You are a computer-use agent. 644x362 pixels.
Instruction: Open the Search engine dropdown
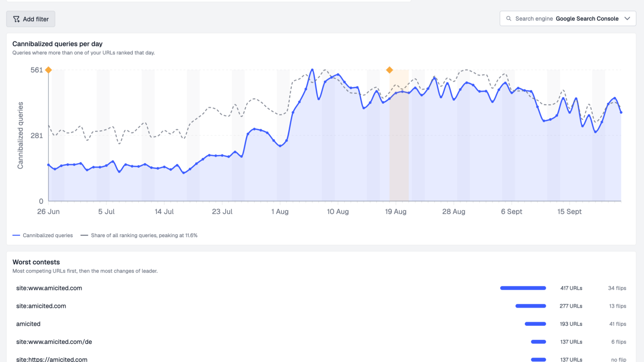[568, 19]
